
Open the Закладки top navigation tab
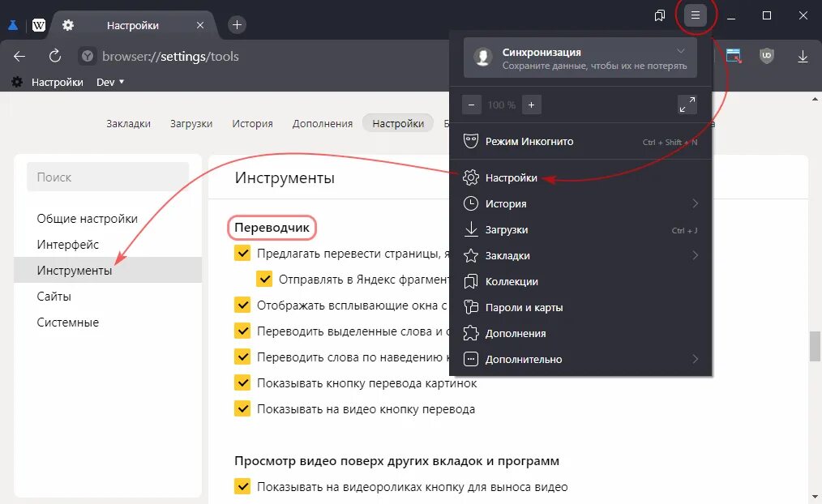tap(128, 124)
